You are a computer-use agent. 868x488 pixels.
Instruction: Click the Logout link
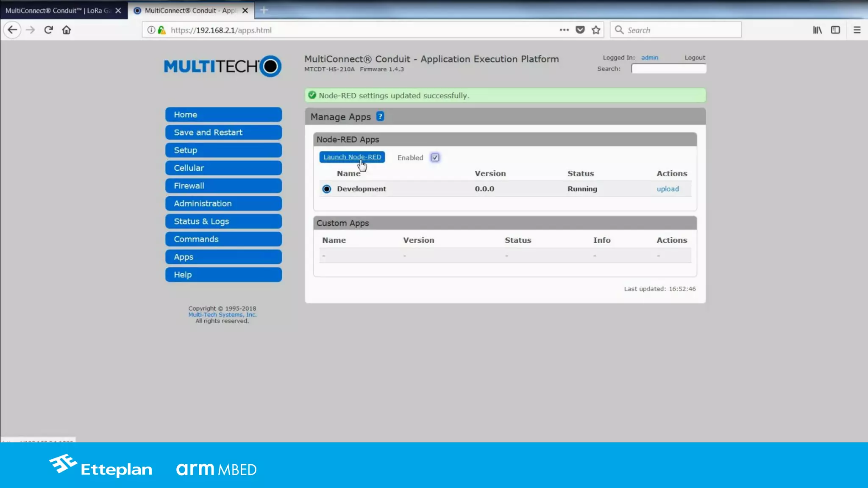coord(695,58)
